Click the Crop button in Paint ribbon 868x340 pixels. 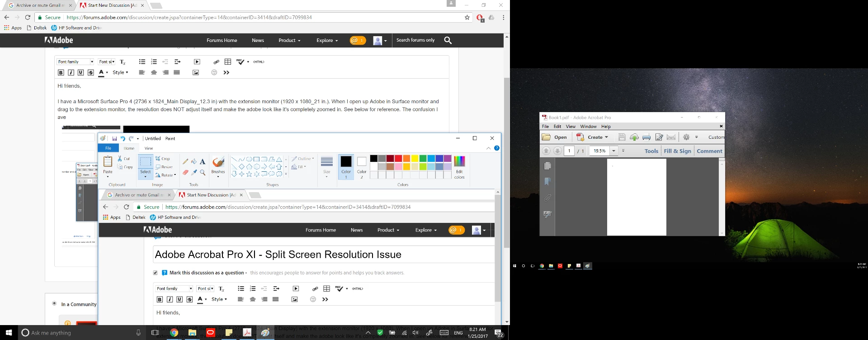(x=163, y=159)
